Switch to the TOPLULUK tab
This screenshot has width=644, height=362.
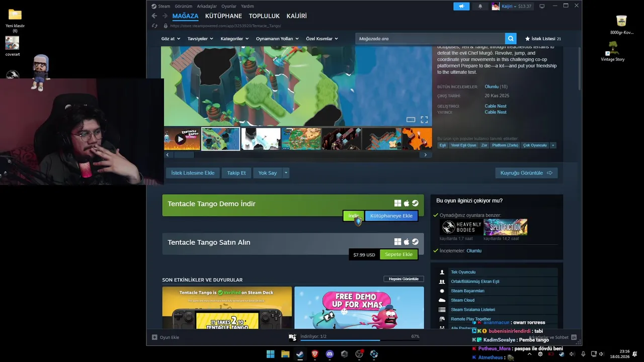[x=264, y=16]
